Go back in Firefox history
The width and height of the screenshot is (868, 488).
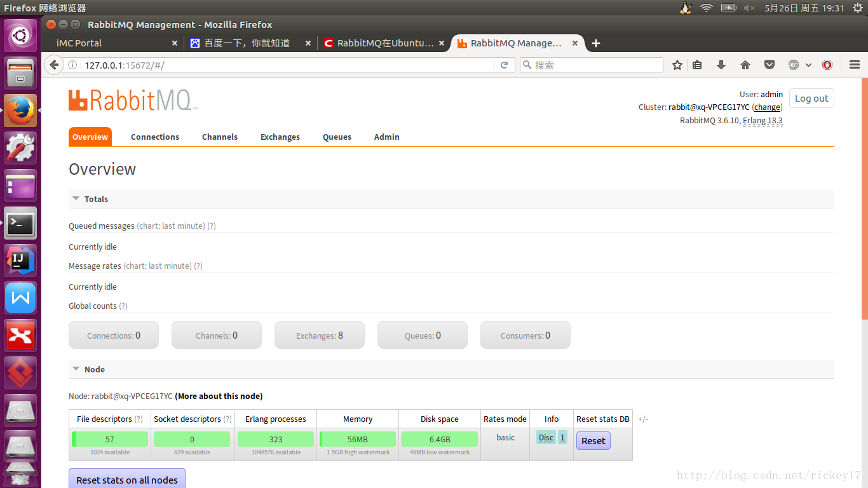[55, 65]
